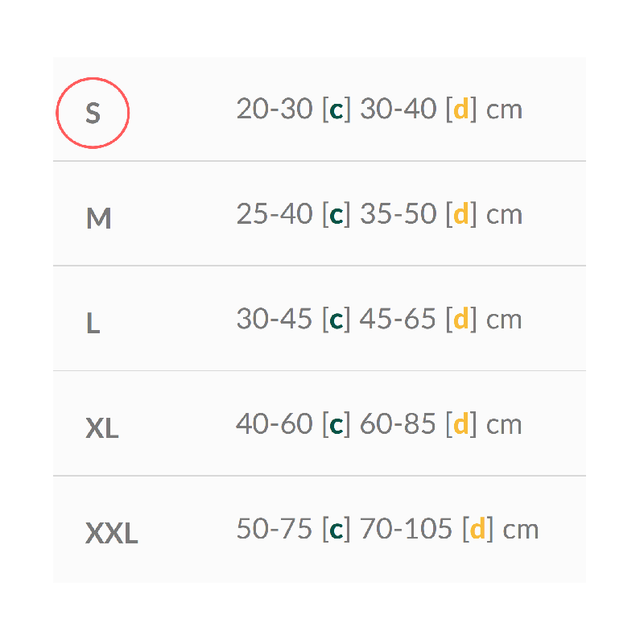The image size is (644, 644).
Task: Click the 40-60 measurement in the XL row
Action: pos(274,424)
